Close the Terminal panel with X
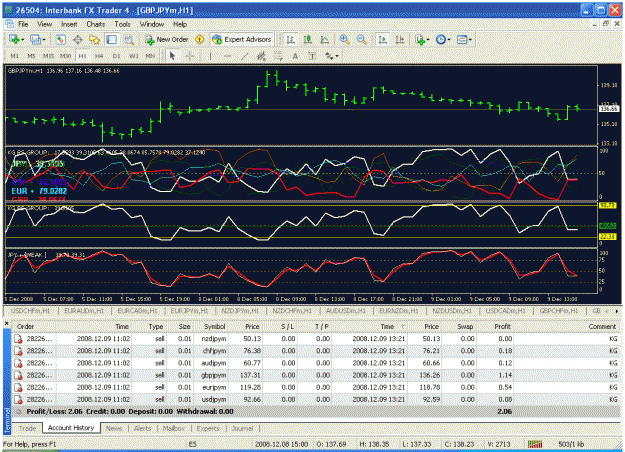Viewport: 625px width, 452px height. (x=6, y=324)
